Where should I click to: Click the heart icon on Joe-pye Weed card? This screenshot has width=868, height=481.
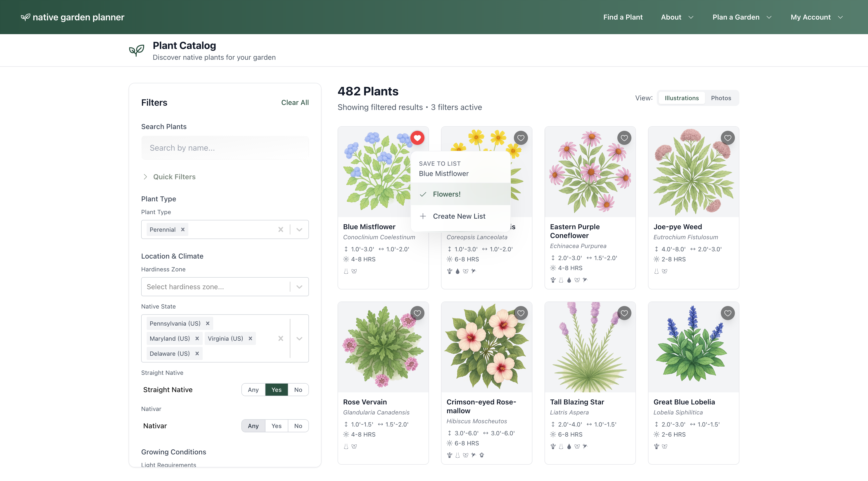tap(728, 138)
